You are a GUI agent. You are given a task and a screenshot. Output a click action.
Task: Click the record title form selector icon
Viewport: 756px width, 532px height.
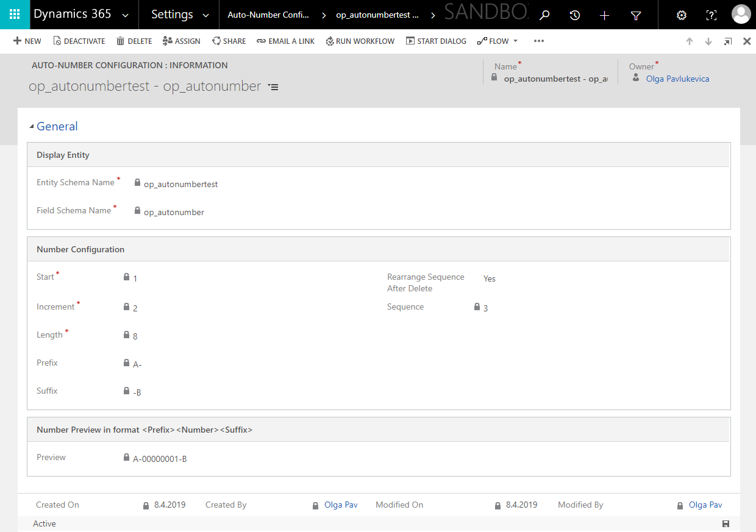pyautogui.click(x=273, y=87)
